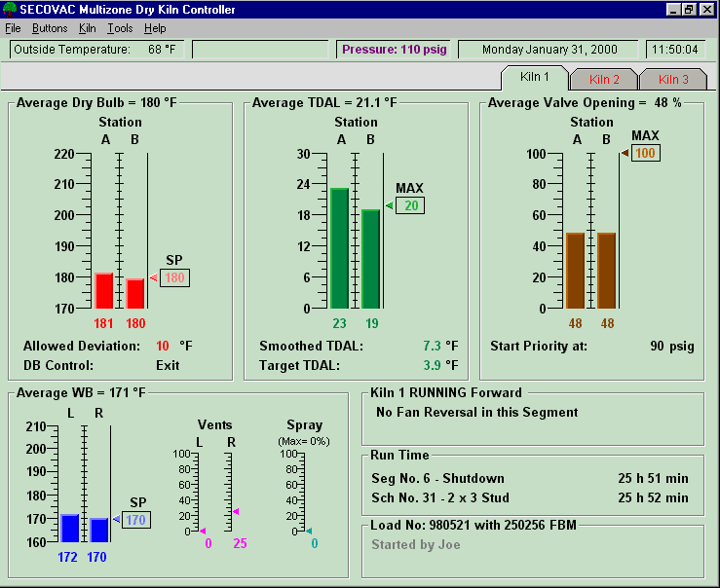Viewport: 720px width, 588px height.
Task: Click the red Station B dry bulb bar
Action: [135, 294]
